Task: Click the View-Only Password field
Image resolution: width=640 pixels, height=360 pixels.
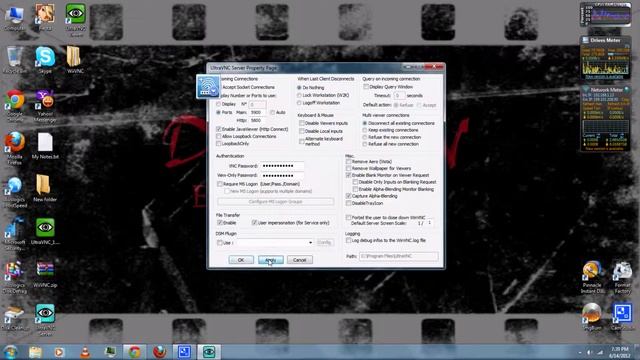Action: coord(282,176)
